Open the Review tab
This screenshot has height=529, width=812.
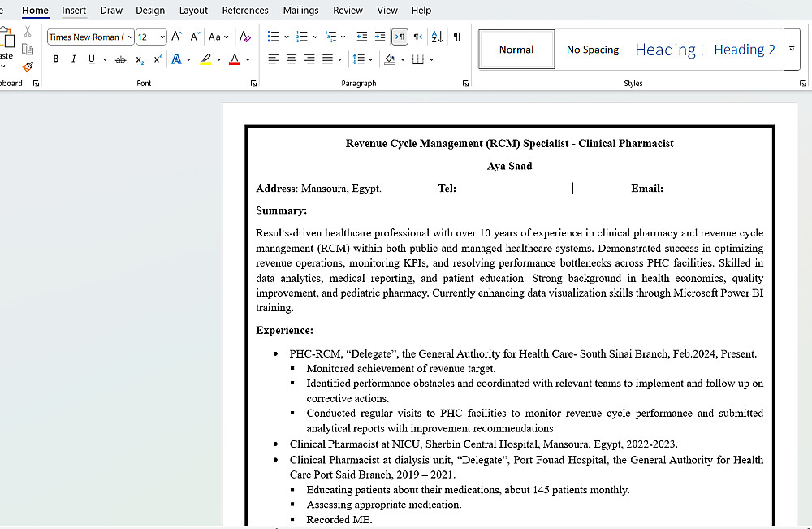click(x=348, y=10)
